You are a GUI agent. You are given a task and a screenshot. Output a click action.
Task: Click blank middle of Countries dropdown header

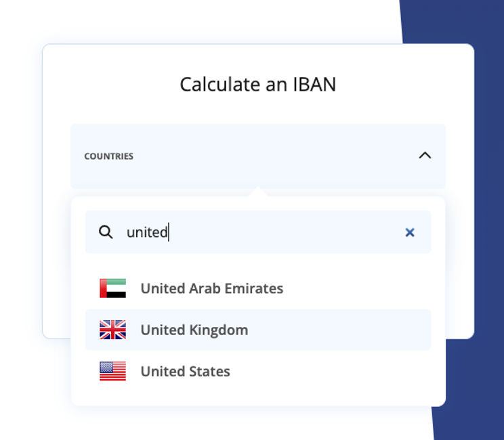271,156
